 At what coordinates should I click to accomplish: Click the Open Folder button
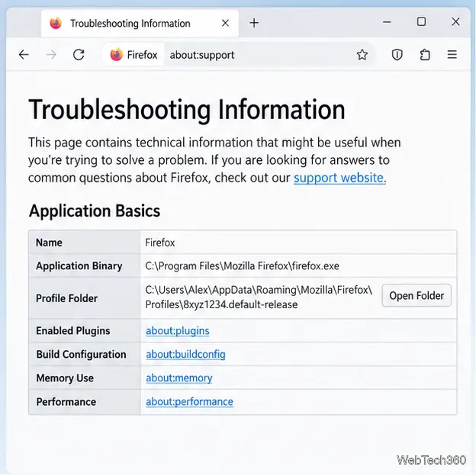(416, 296)
